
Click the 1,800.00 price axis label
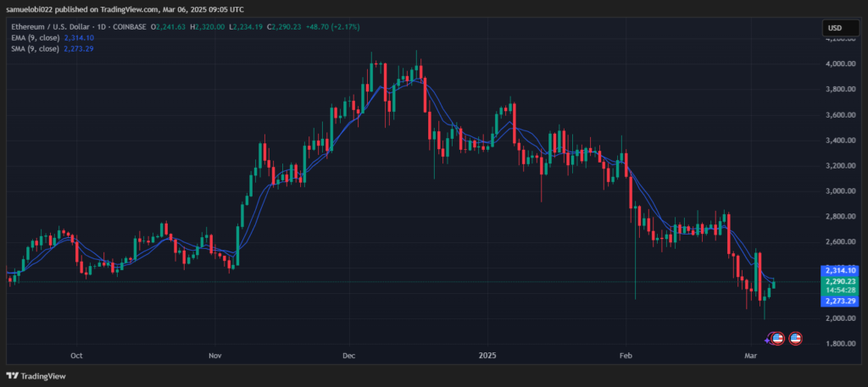click(840, 344)
